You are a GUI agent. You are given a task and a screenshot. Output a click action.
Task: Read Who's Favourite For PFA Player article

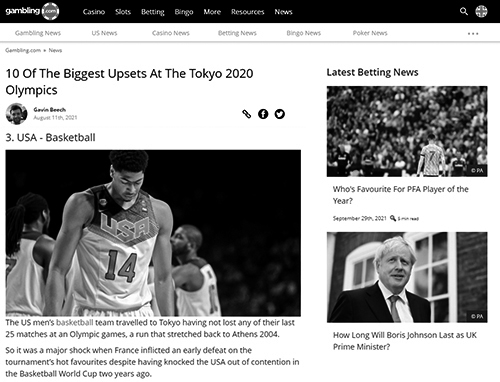click(x=400, y=195)
